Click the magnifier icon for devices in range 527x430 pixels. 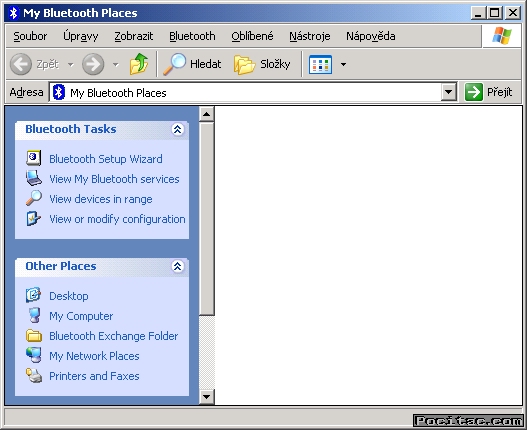[34, 198]
